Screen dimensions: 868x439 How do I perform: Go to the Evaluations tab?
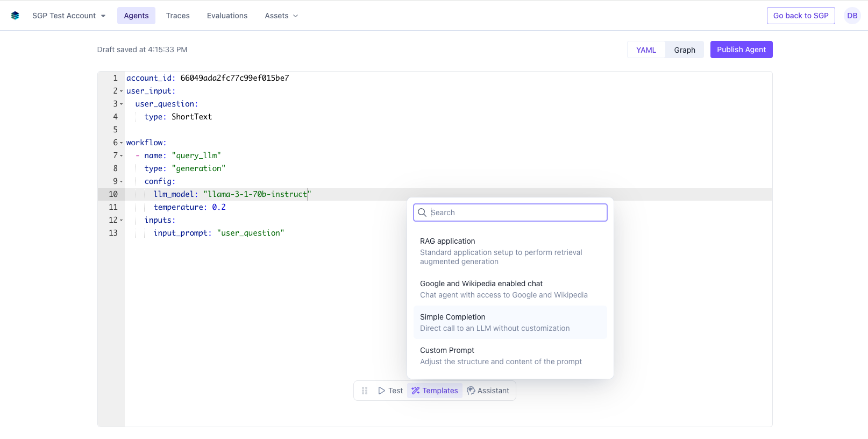tap(227, 16)
